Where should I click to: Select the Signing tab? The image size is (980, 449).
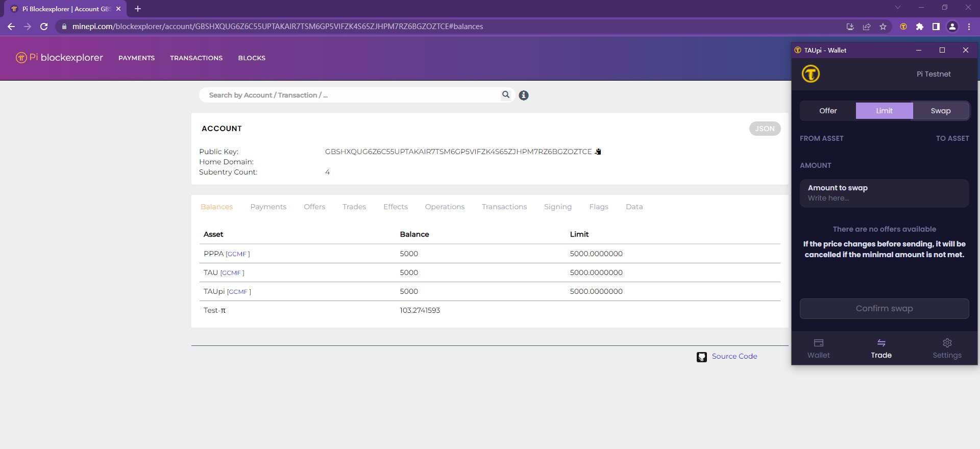tap(558, 207)
